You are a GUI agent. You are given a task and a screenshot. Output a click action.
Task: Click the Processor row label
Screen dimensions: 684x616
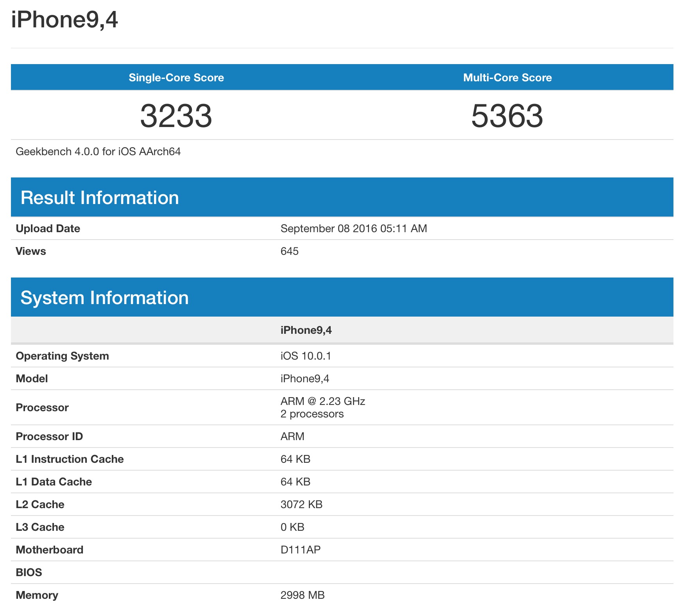[x=42, y=408]
